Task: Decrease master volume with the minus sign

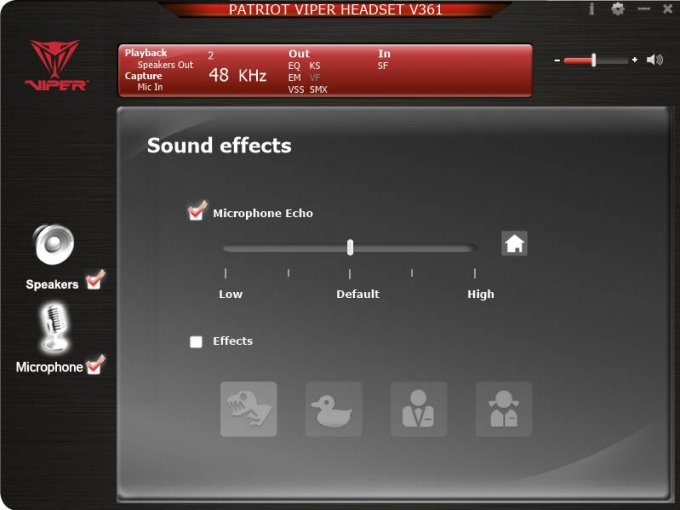Action: click(x=557, y=60)
